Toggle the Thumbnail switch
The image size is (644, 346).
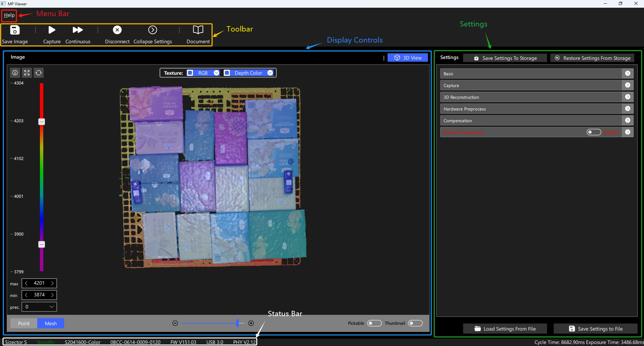tap(415, 323)
